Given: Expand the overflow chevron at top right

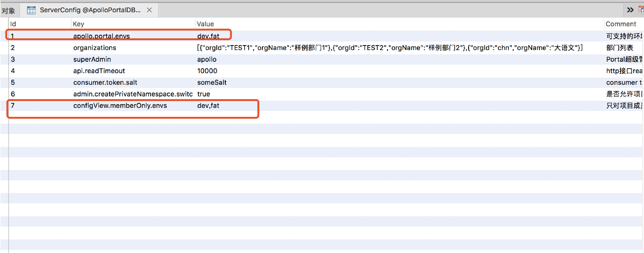Looking at the screenshot, I should click(x=630, y=10).
